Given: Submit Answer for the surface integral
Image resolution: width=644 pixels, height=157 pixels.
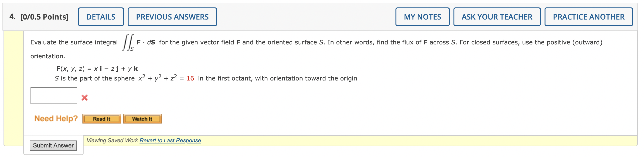Looking at the screenshot, I should click(54, 146).
